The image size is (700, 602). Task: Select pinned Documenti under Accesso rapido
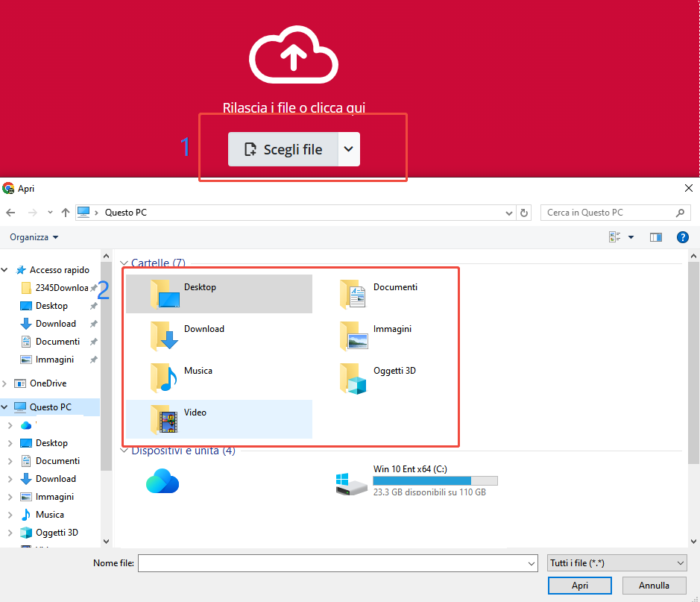[57, 342]
